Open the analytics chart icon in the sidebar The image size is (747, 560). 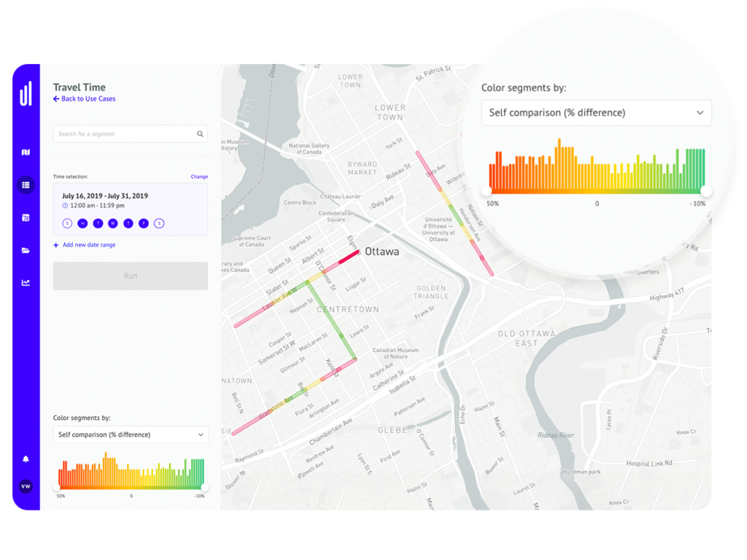(26, 283)
